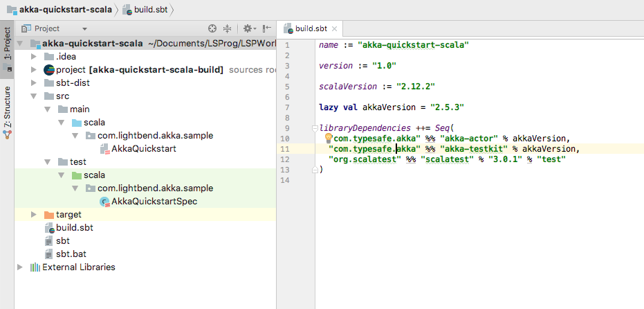Collapse the main folder

48,109
